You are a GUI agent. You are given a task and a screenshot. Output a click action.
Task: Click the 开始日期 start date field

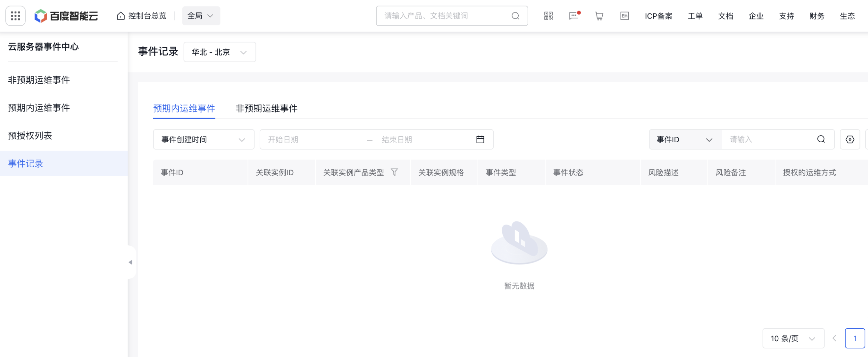313,139
